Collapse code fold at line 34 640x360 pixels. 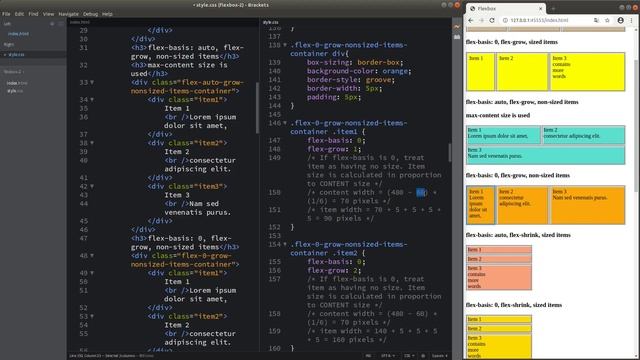(x=92, y=100)
